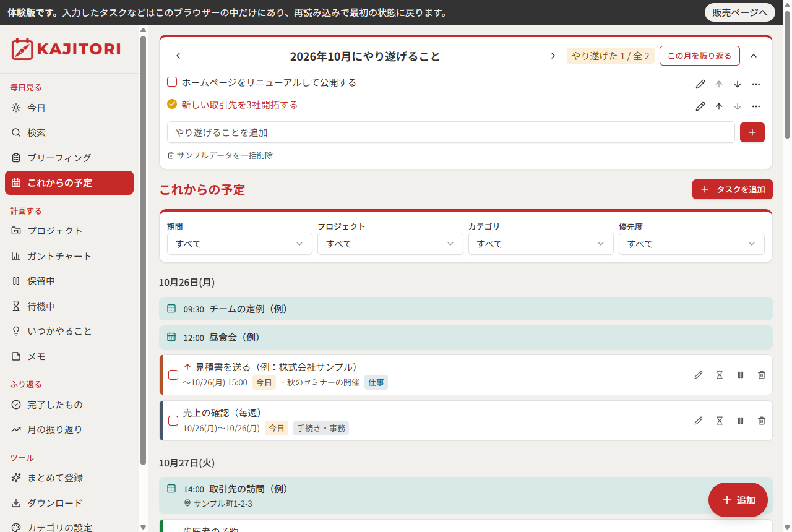The width and height of the screenshot is (792, 532).
Task: Mark 売上の確認（毎週） task as complete
Action: tap(173, 421)
